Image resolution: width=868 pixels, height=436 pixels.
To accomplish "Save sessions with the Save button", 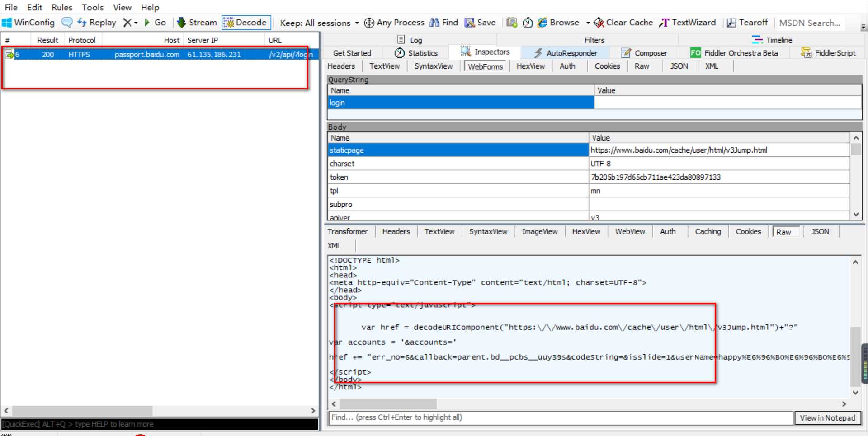I will point(480,22).
